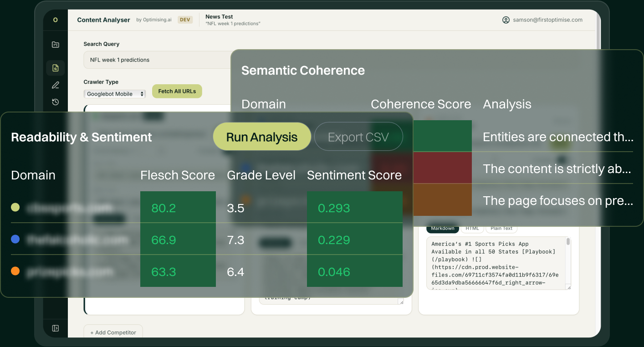Switch to the Plain Text tab

tap(501, 229)
